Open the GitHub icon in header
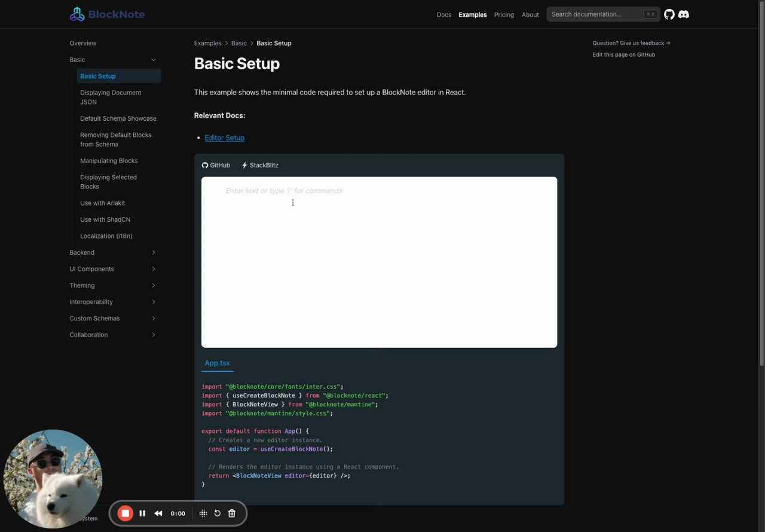765x532 pixels. (669, 14)
